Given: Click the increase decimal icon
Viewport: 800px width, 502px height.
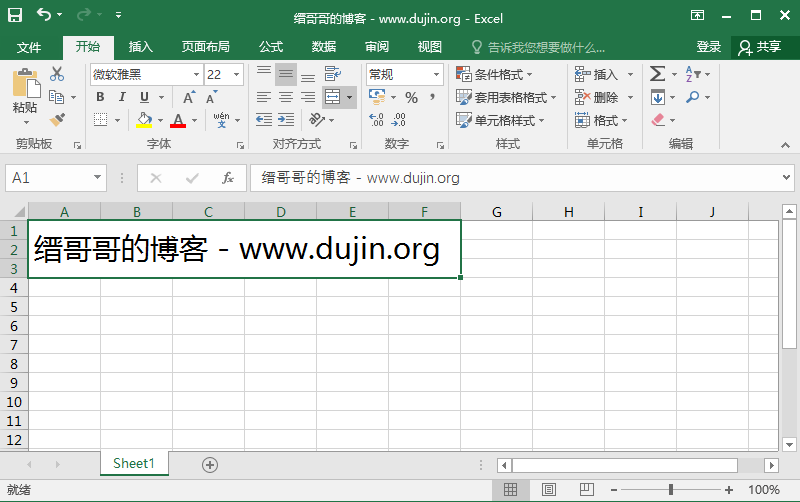Looking at the screenshot, I should coord(376,120).
